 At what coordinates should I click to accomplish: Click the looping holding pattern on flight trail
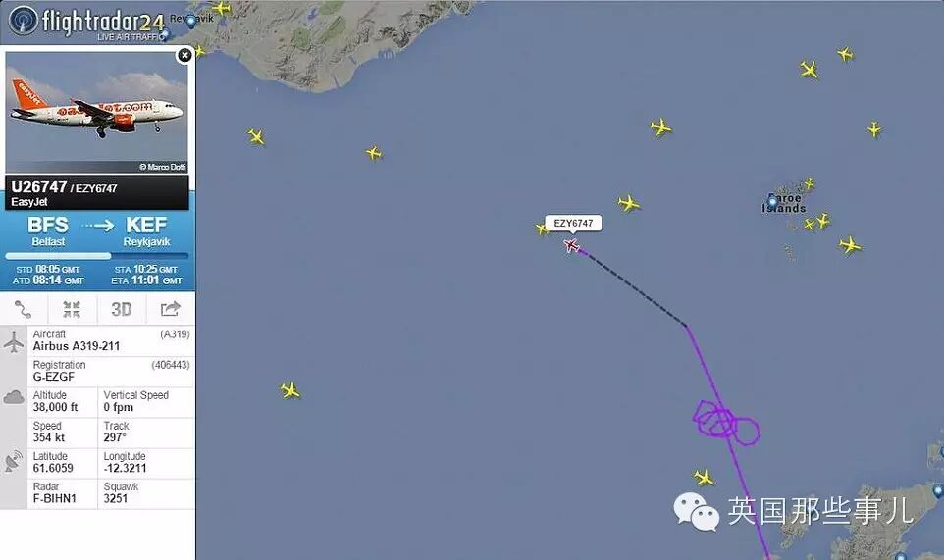coord(725,423)
